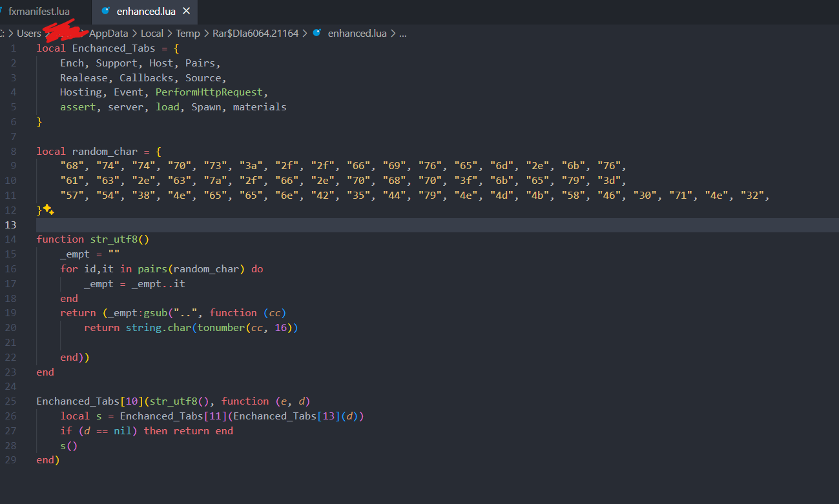Click line number 14 in the gutter

tap(11, 239)
